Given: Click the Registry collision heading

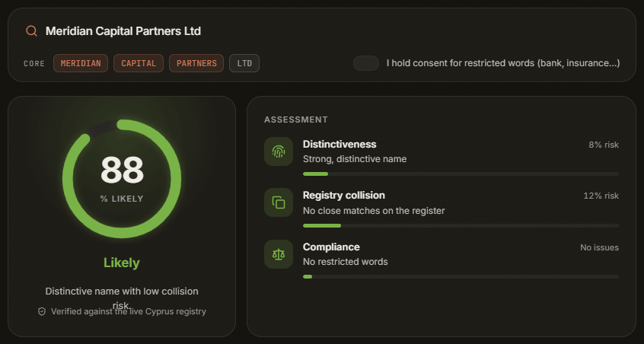Looking at the screenshot, I should [x=344, y=196].
